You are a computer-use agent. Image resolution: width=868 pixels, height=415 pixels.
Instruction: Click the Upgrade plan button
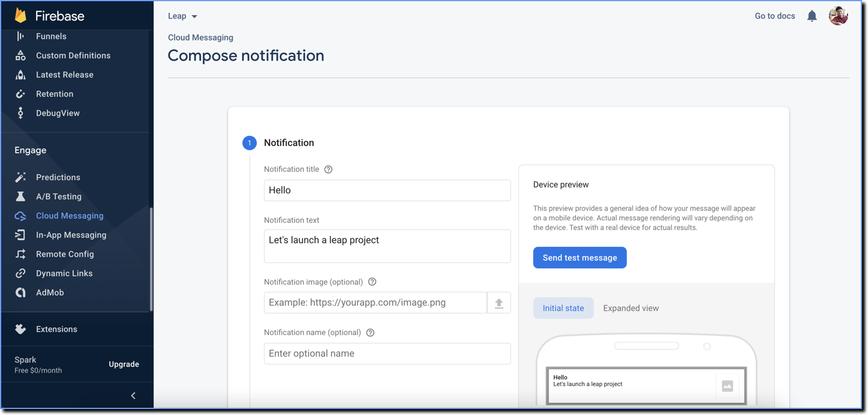(x=124, y=364)
